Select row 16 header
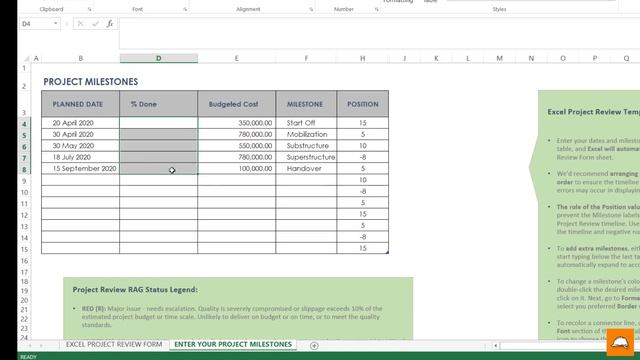 click(x=24, y=260)
